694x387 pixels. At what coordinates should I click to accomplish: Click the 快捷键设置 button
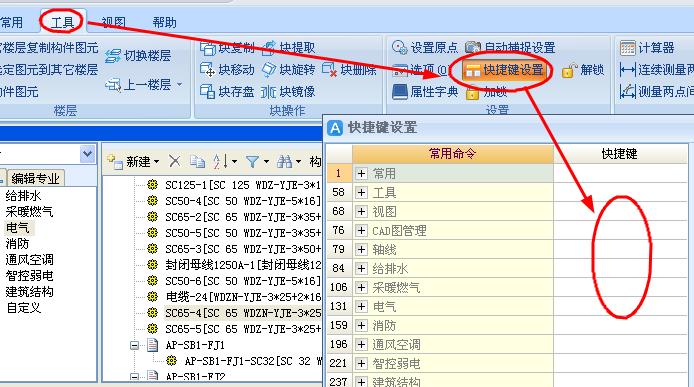pos(505,70)
